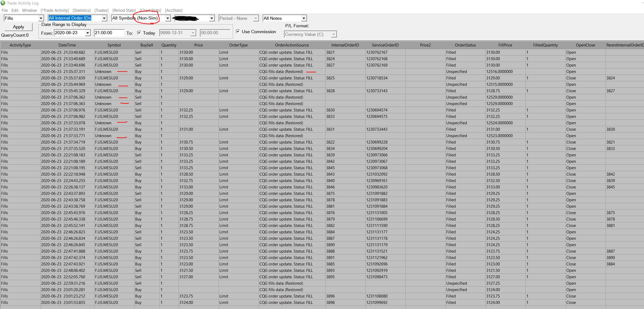
Task: Sort by the ActivityType column header
Action: [x=20, y=45]
